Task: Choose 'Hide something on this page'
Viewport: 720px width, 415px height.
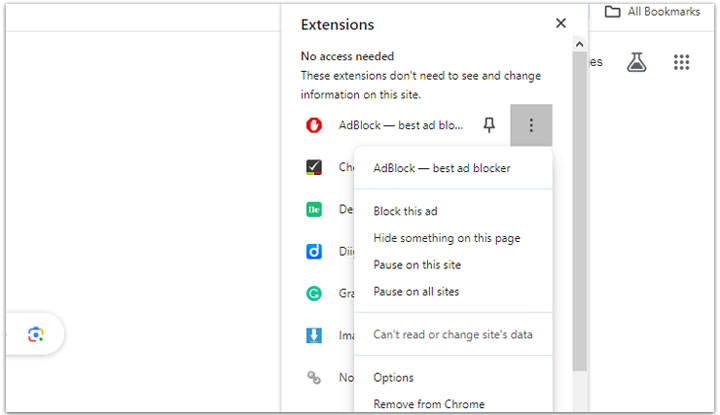Action: 446,238
